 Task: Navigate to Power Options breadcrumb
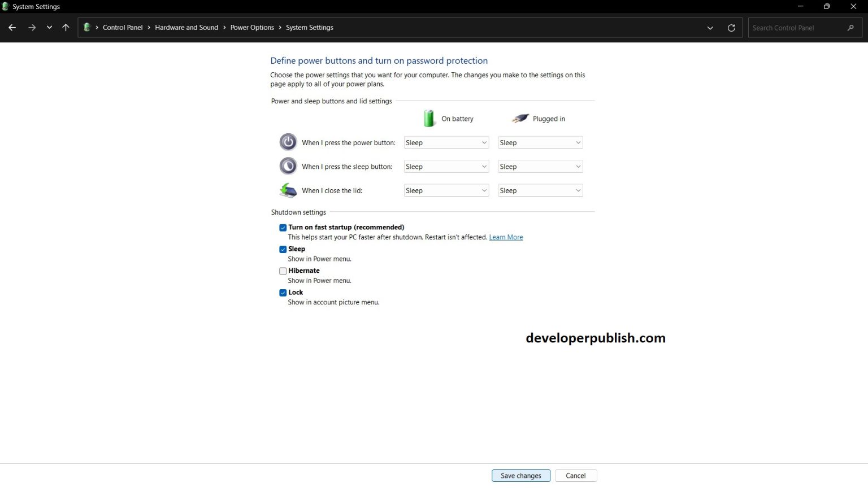(x=252, y=27)
